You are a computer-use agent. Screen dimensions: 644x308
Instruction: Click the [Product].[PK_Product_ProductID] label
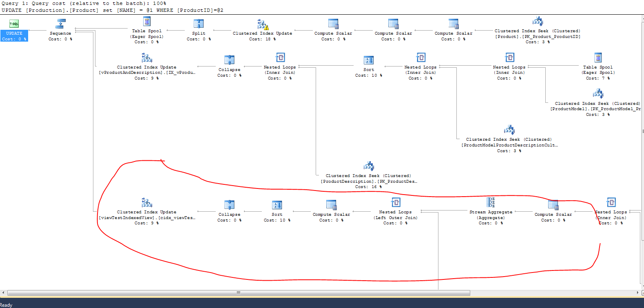click(x=538, y=37)
